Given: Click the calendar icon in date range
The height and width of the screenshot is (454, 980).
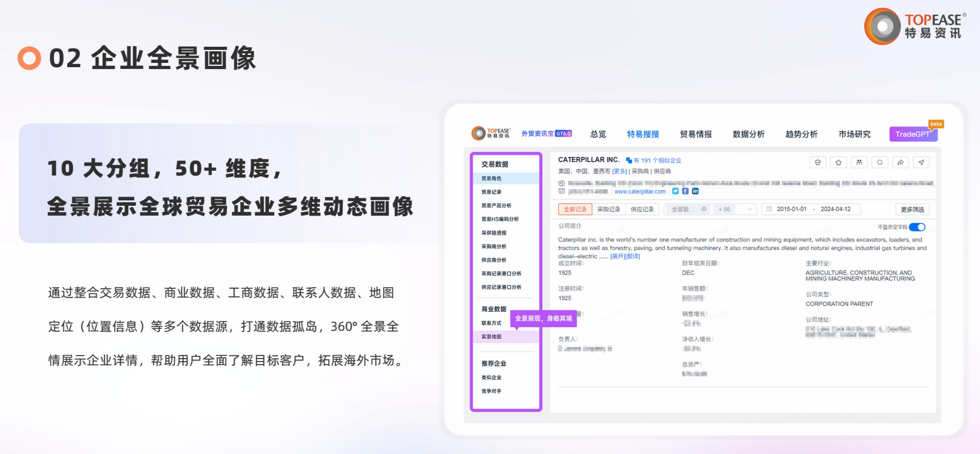Looking at the screenshot, I should point(769,209).
